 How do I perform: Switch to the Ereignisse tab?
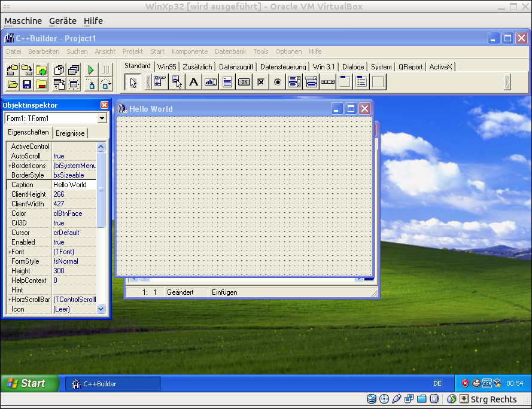[x=70, y=133]
